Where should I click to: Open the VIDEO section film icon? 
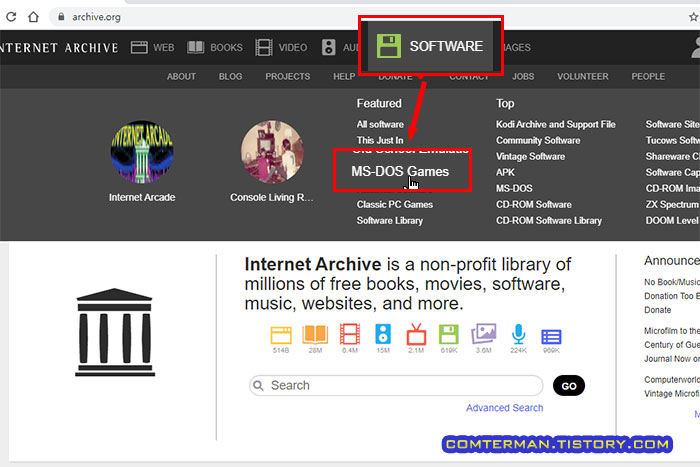263,47
